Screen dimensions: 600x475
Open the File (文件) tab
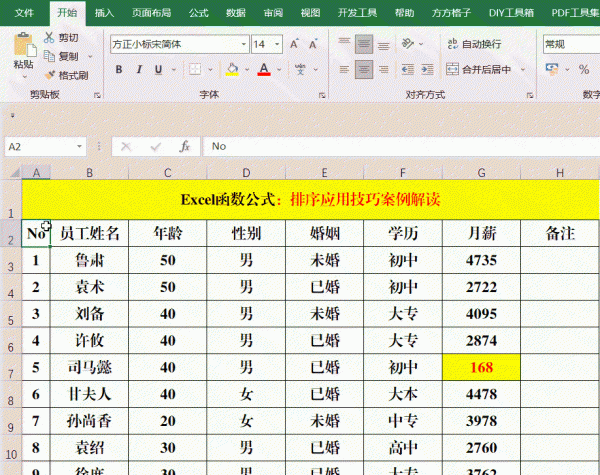tap(24, 13)
